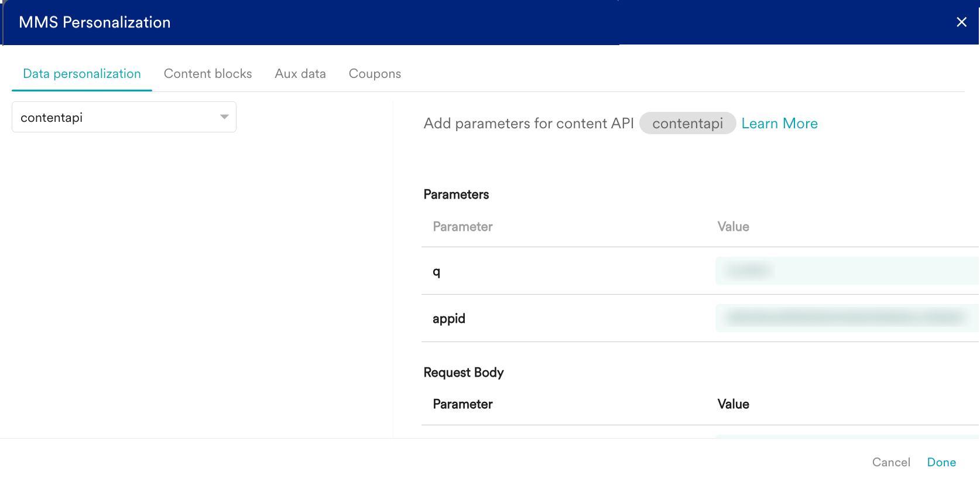Switch to the Data personalization tab

tap(82, 74)
